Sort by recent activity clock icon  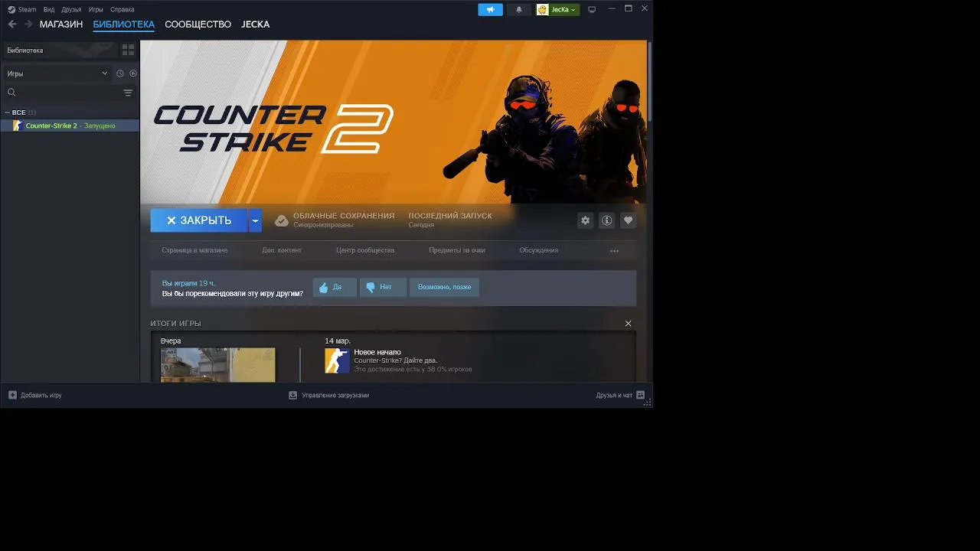[120, 73]
